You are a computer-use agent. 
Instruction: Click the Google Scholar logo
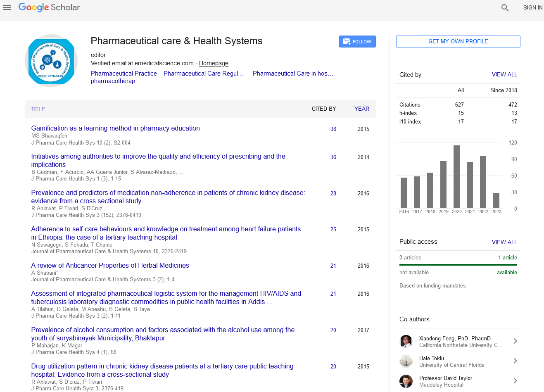(x=49, y=7)
